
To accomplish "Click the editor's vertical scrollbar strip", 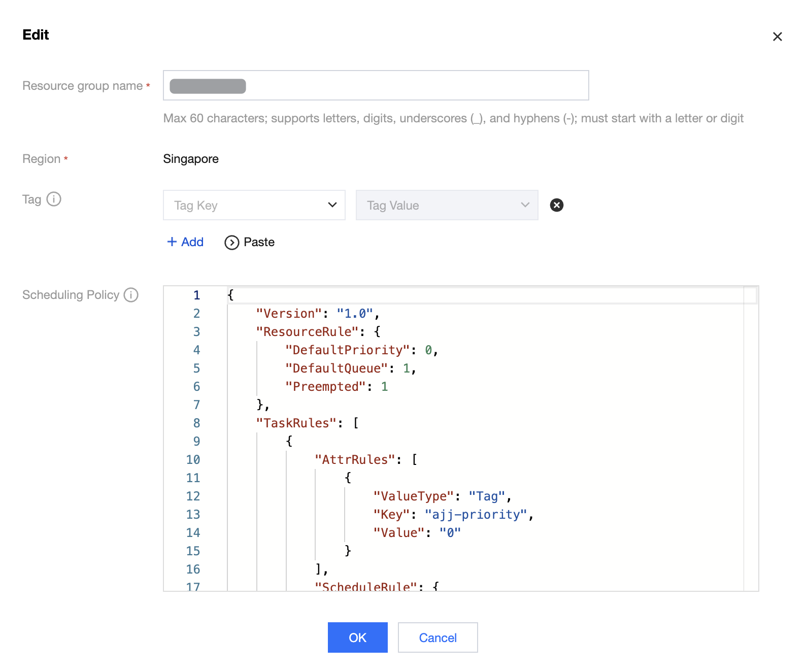I will click(x=751, y=436).
